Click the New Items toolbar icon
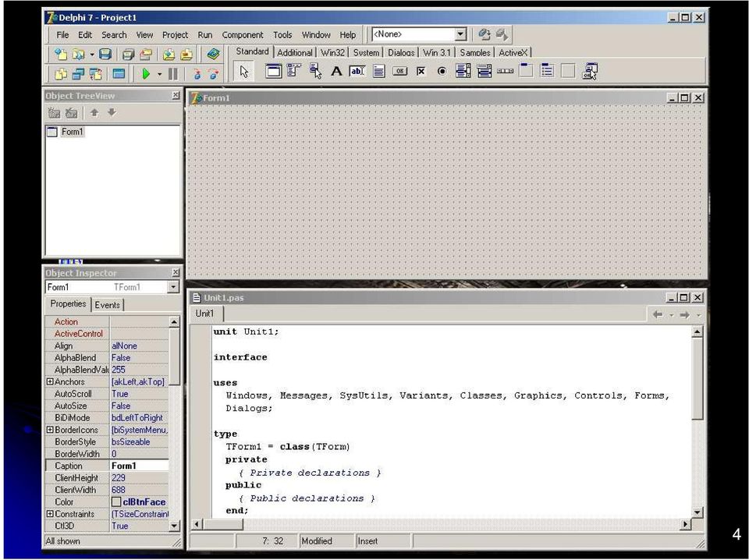This screenshot has height=560, width=749. (x=61, y=54)
